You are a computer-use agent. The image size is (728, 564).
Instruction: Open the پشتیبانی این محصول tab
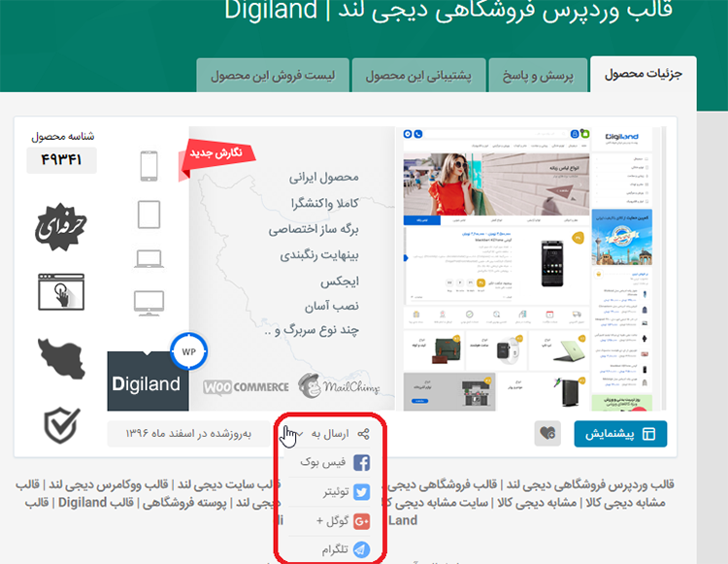[418, 75]
